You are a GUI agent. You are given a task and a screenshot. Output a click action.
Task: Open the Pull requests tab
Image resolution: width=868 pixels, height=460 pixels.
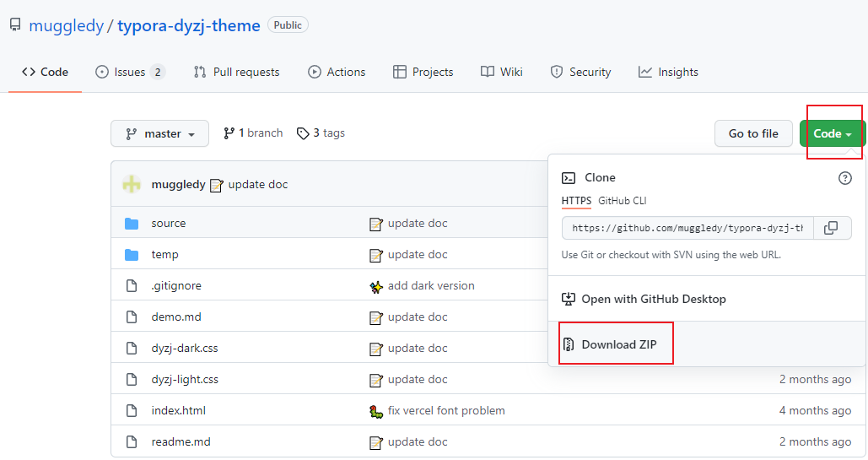[236, 72]
